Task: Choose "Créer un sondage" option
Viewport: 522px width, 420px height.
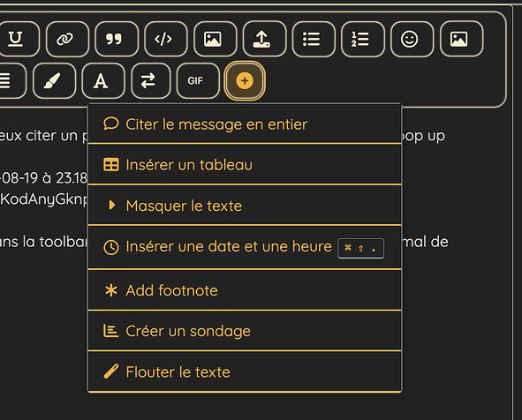Action: point(245,331)
